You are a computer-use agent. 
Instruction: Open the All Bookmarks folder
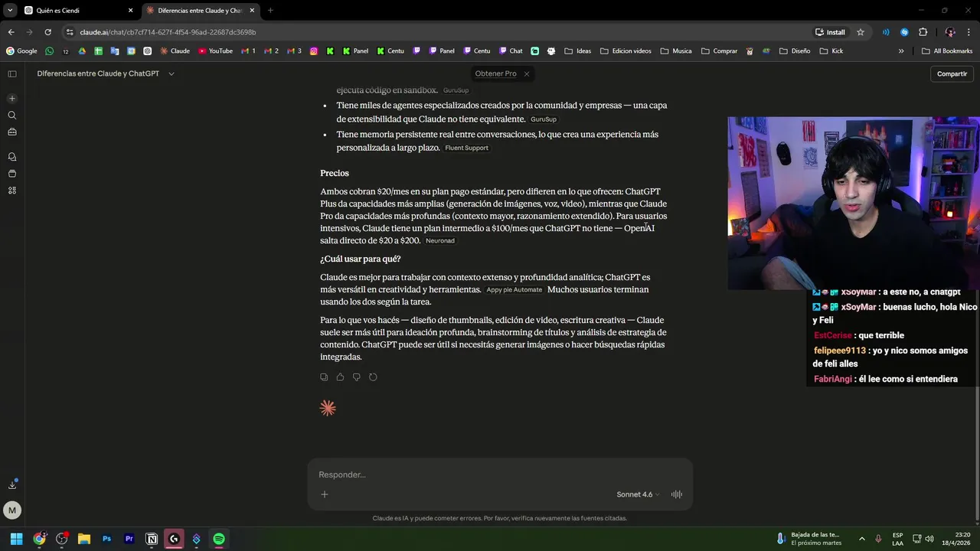point(947,51)
